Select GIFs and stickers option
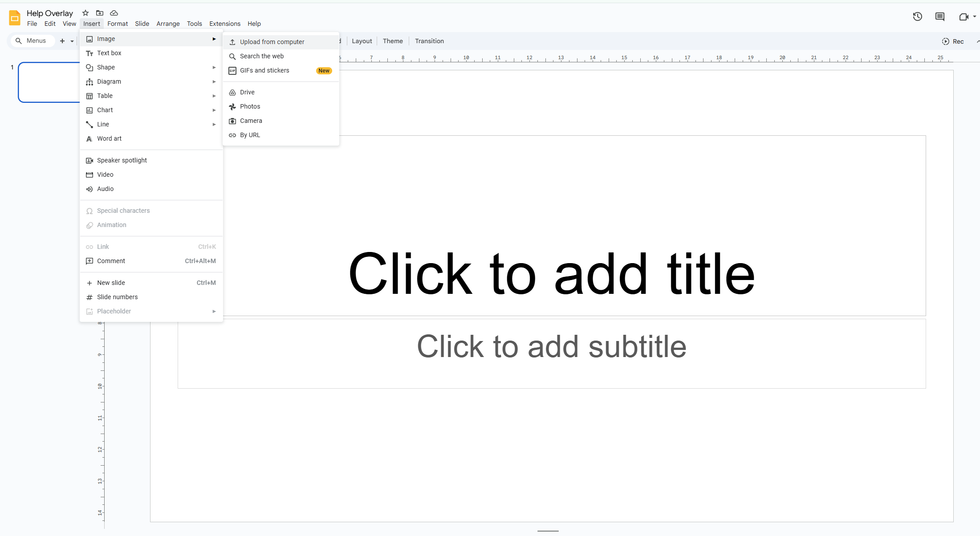 coord(264,70)
